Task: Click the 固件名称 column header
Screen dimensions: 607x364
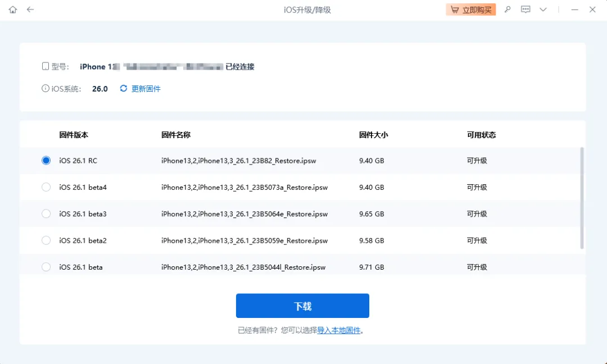Action: (x=176, y=135)
